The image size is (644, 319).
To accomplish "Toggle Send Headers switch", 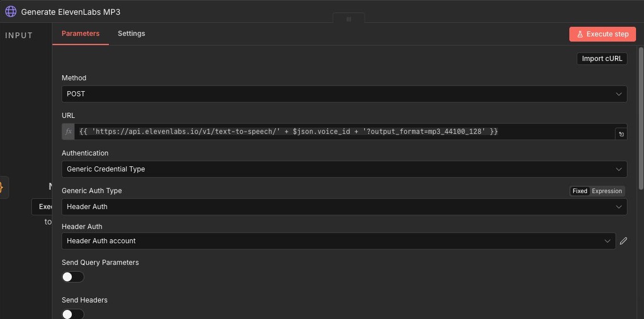I will pos(73,314).
